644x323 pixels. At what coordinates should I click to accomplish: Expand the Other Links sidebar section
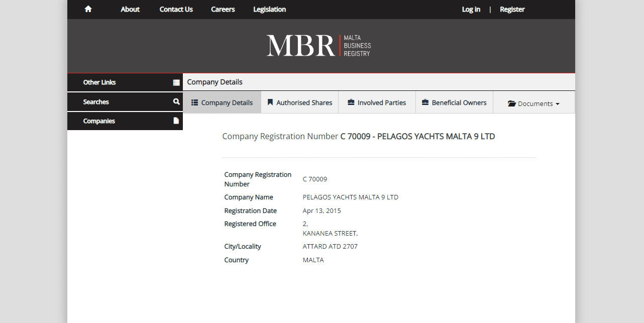click(99, 82)
